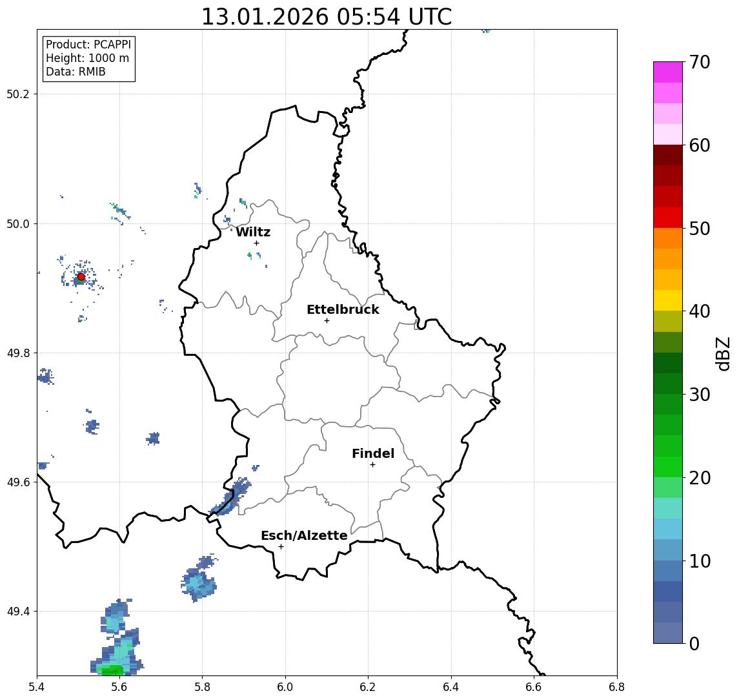Click the longitude tick label 5.6
Image resolution: width=739 pixels, height=700 pixels.
point(119,687)
